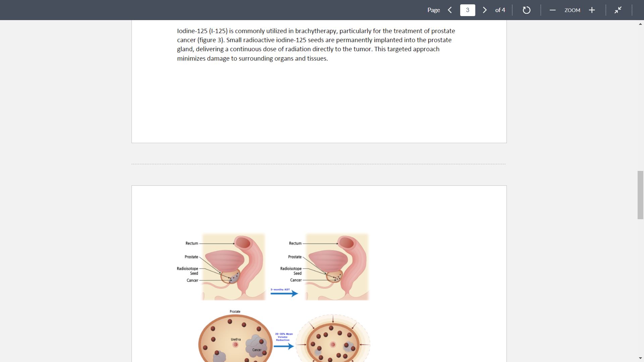The width and height of the screenshot is (644, 362).
Task: Click the dashed separator between pages
Action: coord(318,164)
